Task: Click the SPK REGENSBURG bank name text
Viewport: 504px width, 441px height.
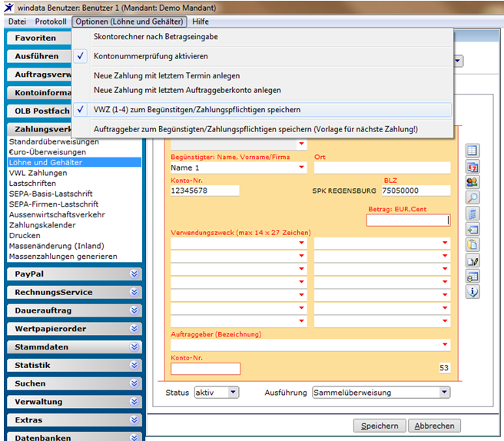Action: (x=344, y=191)
